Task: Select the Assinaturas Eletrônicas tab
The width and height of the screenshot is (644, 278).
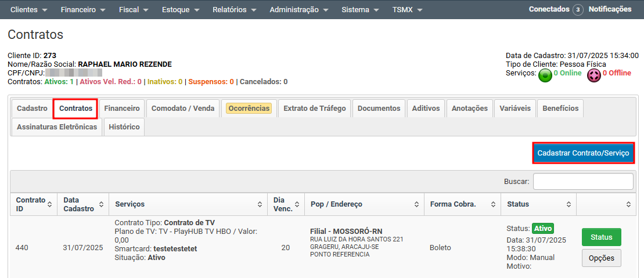Action: [x=57, y=127]
